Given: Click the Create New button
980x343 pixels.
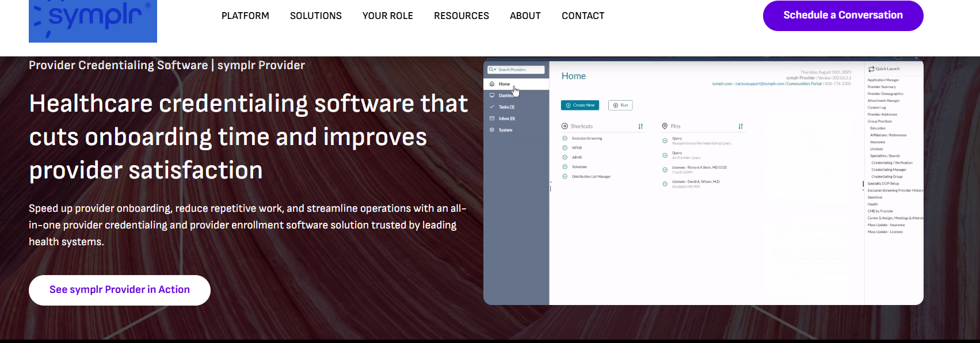Looking at the screenshot, I should [x=580, y=105].
